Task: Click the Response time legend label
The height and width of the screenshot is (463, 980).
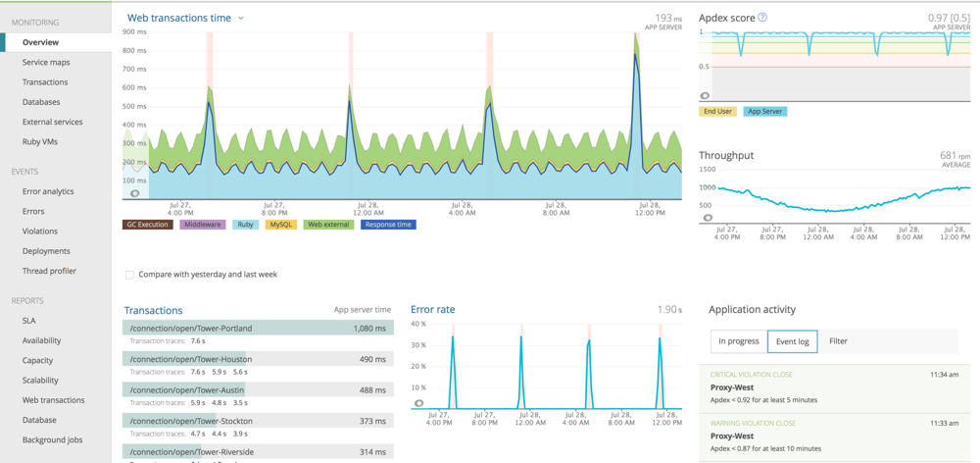Action: 388,225
